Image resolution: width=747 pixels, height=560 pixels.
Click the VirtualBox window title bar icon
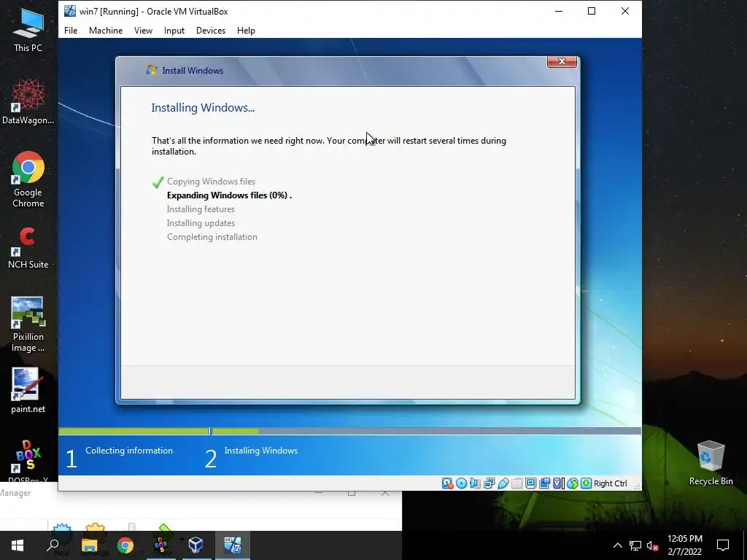70,11
